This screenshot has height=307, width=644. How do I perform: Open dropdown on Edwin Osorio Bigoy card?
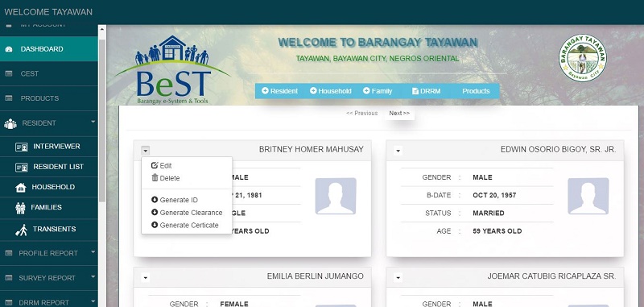click(398, 151)
